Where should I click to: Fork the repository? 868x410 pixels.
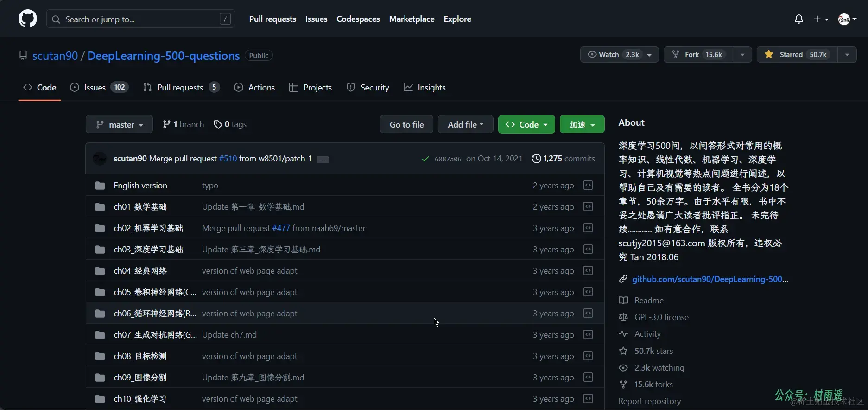click(x=698, y=55)
